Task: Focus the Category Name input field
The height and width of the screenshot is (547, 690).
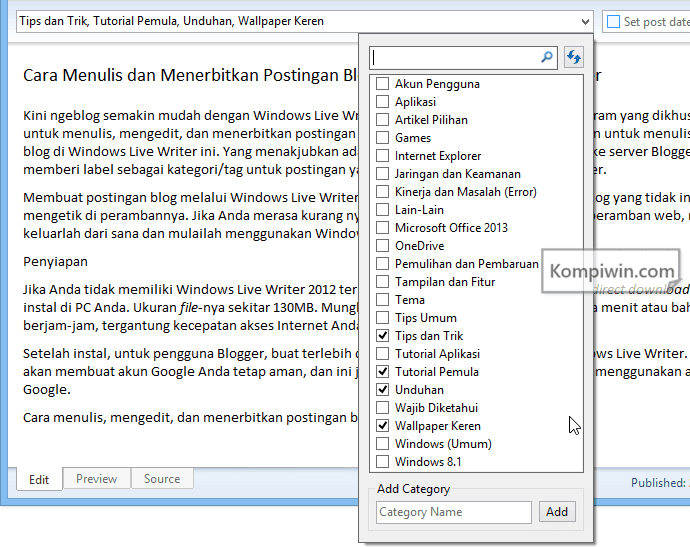Action: (454, 512)
